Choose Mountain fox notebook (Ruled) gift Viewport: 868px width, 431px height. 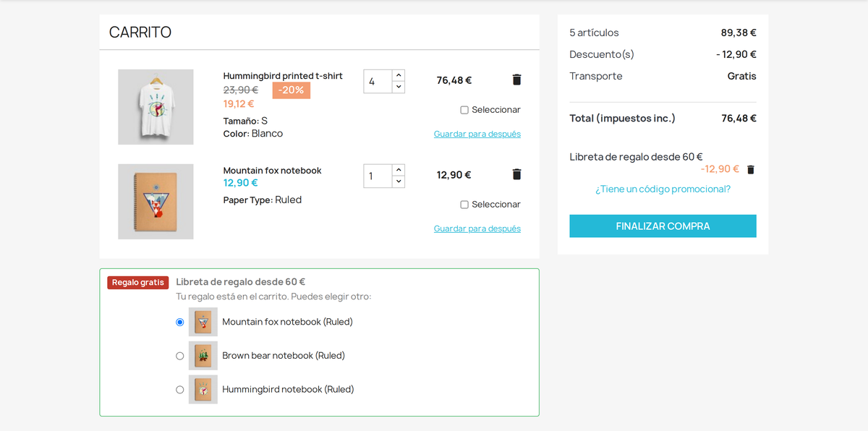180,323
